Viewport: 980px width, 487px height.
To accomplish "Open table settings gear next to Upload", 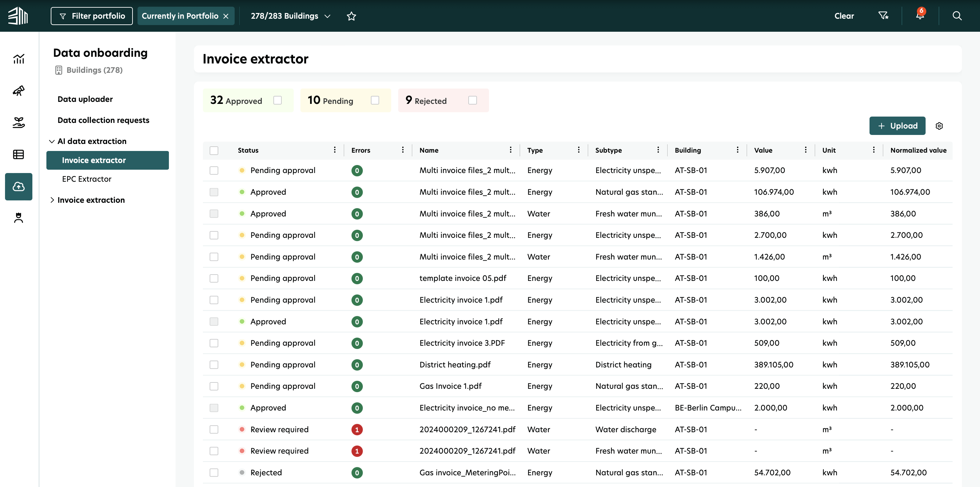I will coord(939,126).
